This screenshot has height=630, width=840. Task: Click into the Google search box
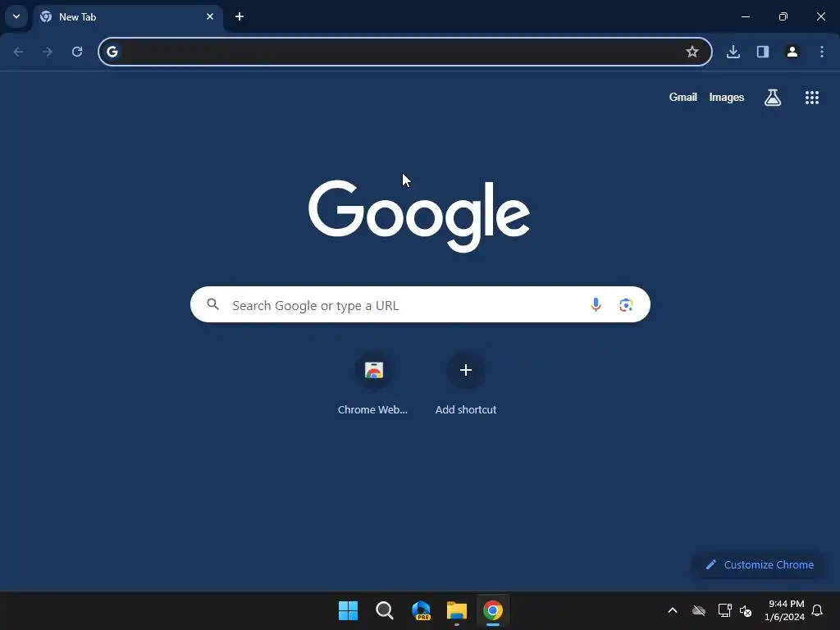pyautogui.click(x=420, y=305)
